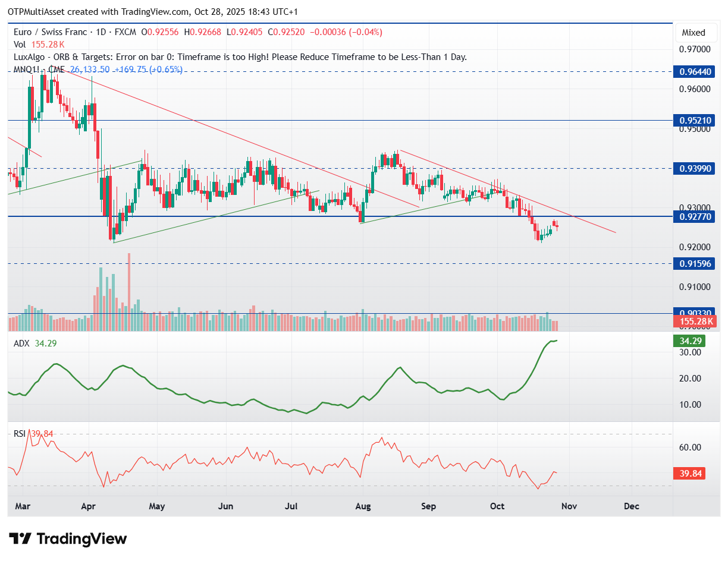Viewport: 728px width, 561px height.
Task: Click the 0.96440 price label
Action: coord(695,71)
